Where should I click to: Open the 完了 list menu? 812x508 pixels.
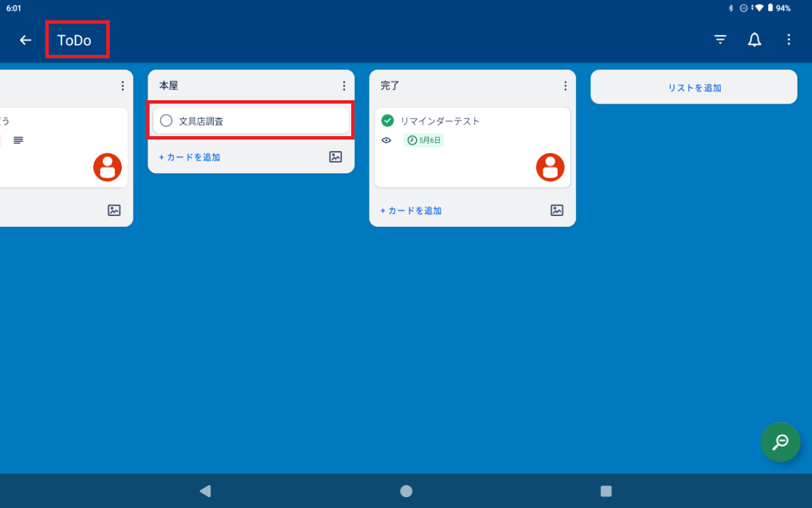click(x=565, y=85)
